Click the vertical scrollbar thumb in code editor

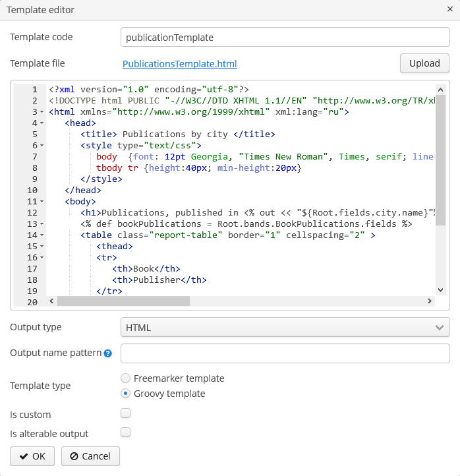point(441,160)
